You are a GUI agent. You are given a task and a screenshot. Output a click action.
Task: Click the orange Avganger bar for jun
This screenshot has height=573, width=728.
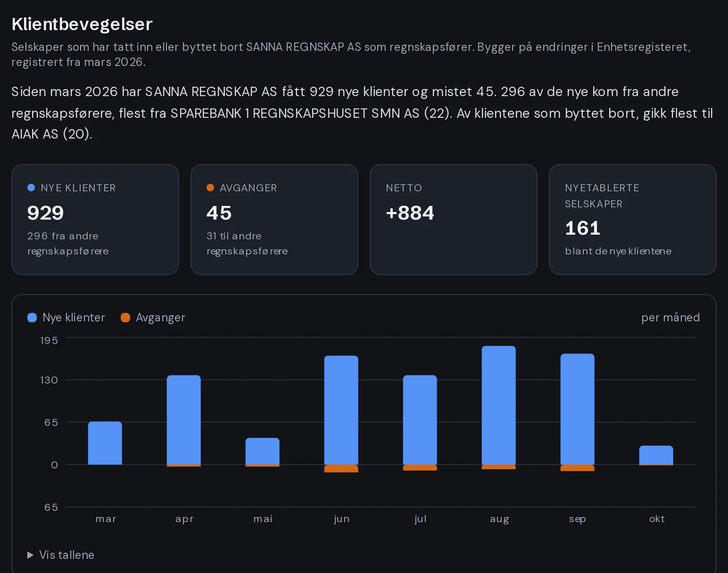tap(341, 468)
